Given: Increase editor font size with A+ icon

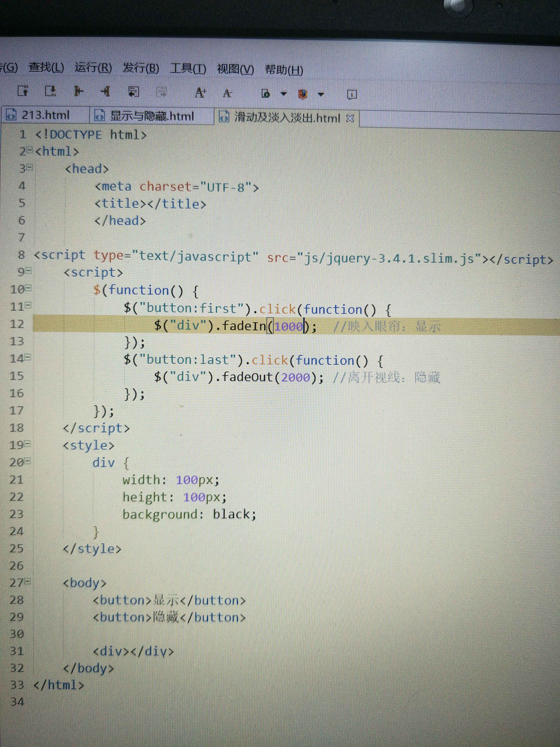Looking at the screenshot, I should pyautogui.click(x=200, y=93).
